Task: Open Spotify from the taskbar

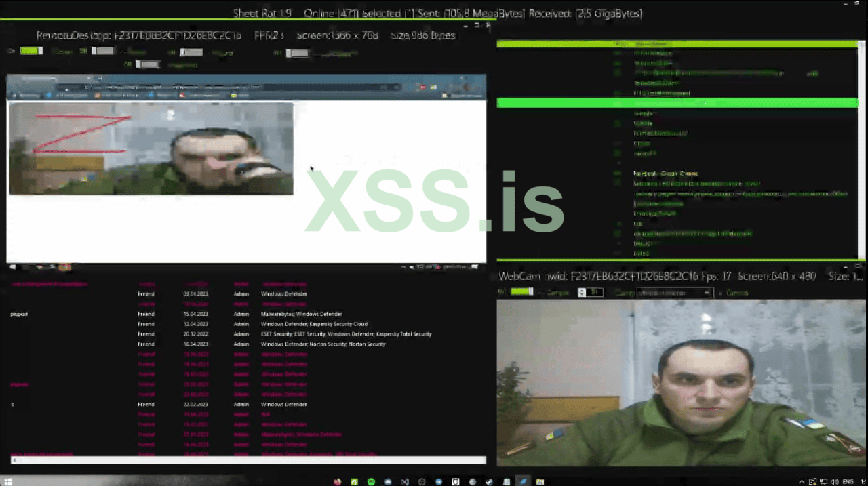Action: (372, 481)
